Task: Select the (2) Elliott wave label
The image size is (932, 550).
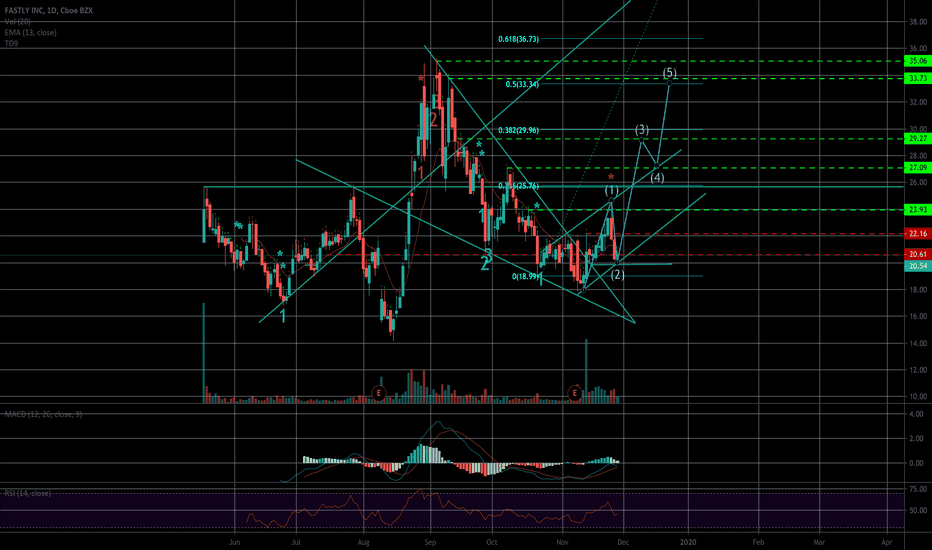Action: (x=618, y=274)
